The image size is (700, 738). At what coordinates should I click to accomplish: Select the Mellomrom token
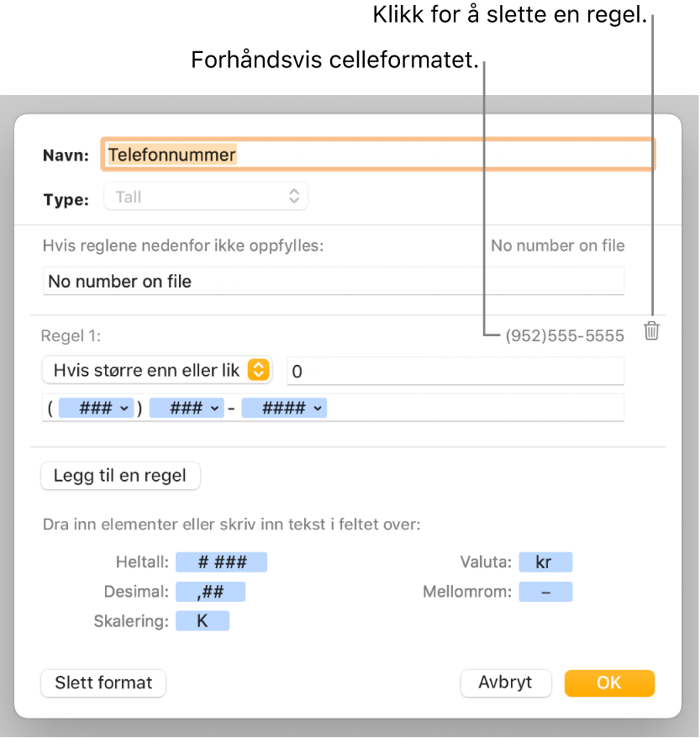(x=545, y=591)
